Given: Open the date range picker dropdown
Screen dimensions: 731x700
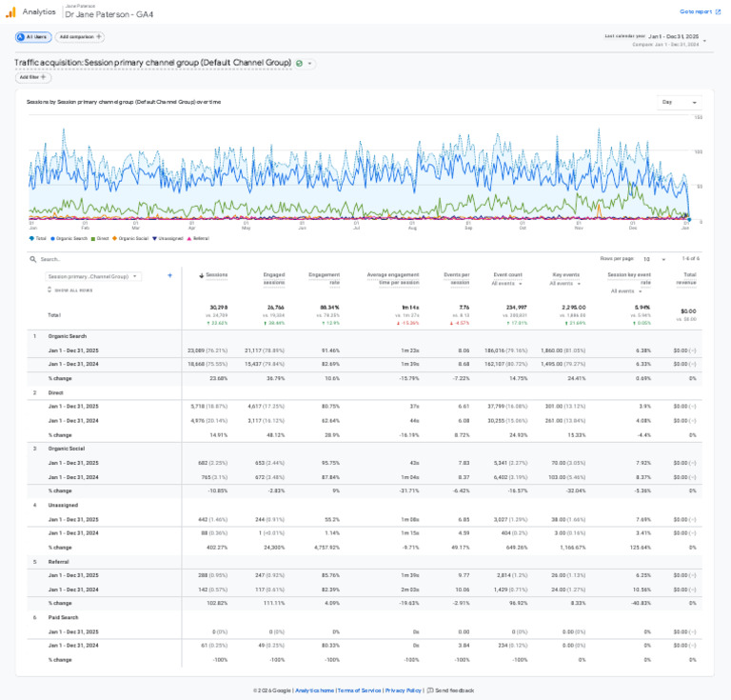Looking at the screenshot, I should (x=704, y=41).
